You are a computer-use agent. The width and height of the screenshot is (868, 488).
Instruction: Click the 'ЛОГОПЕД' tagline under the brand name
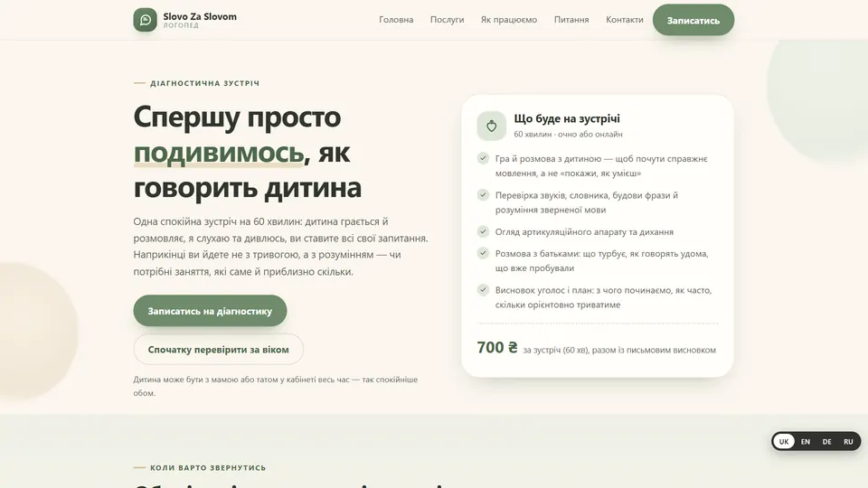click(181, 25)
